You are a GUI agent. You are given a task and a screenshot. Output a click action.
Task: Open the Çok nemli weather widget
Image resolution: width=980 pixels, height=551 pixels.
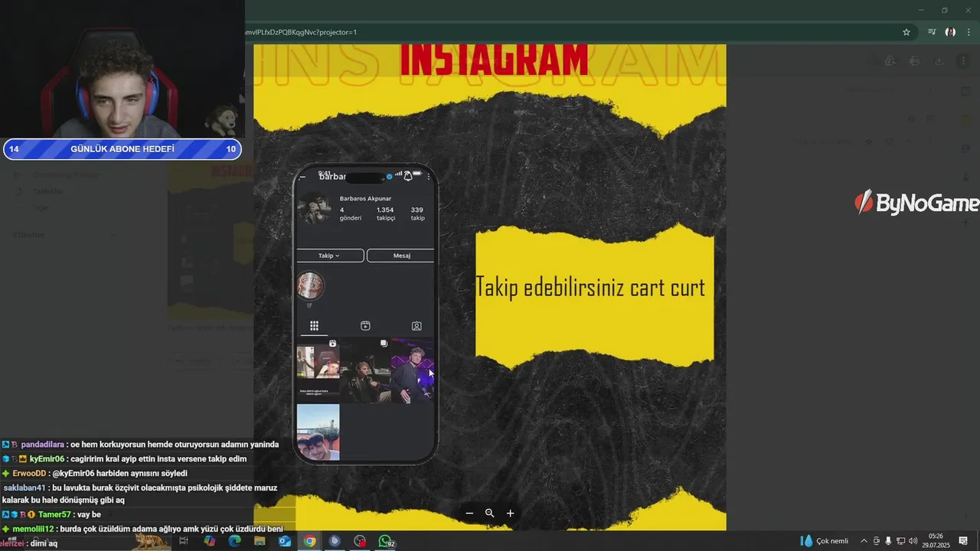(x=825, y=541)
